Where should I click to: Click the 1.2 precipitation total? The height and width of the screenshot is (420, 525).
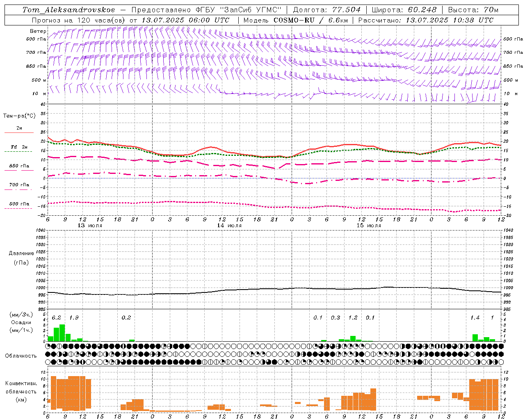[353, 318]
